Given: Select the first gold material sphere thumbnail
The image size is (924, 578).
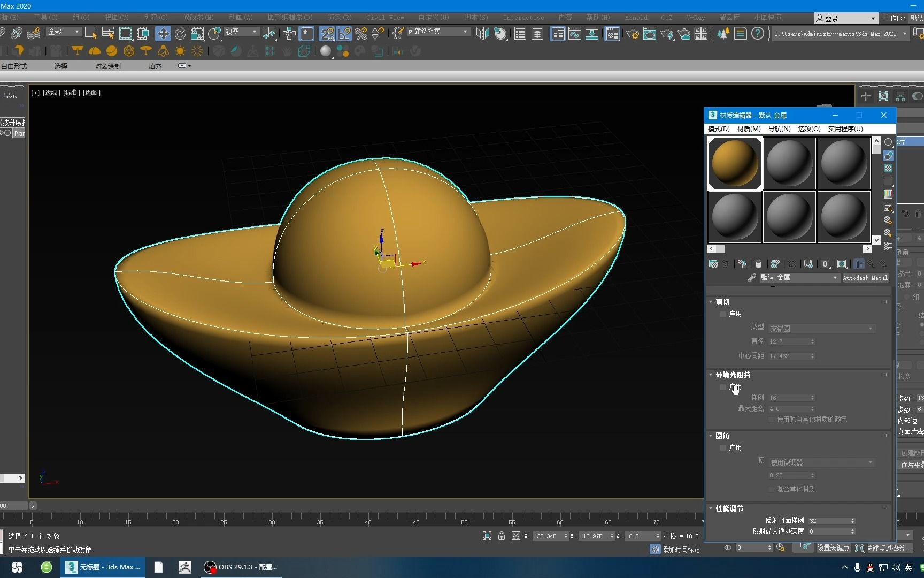Looking at the screenshot, I should pyautogui.click(x=735, y=163).
